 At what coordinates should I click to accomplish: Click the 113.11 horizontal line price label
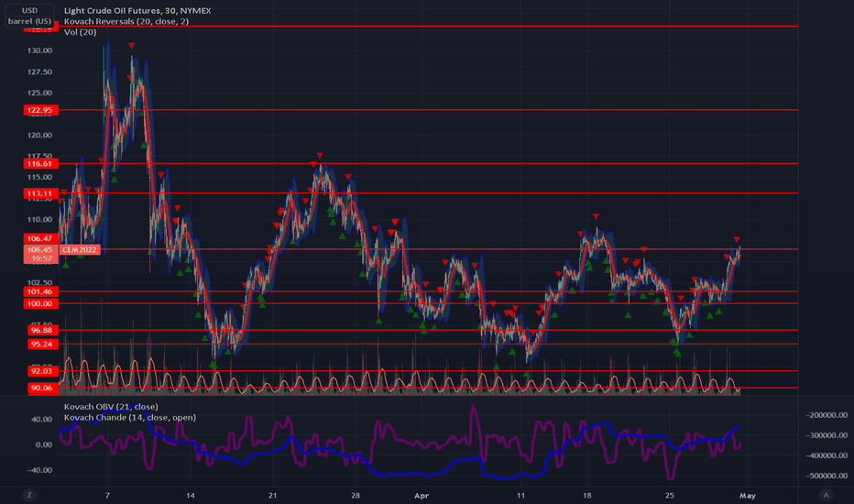(40, 192)
